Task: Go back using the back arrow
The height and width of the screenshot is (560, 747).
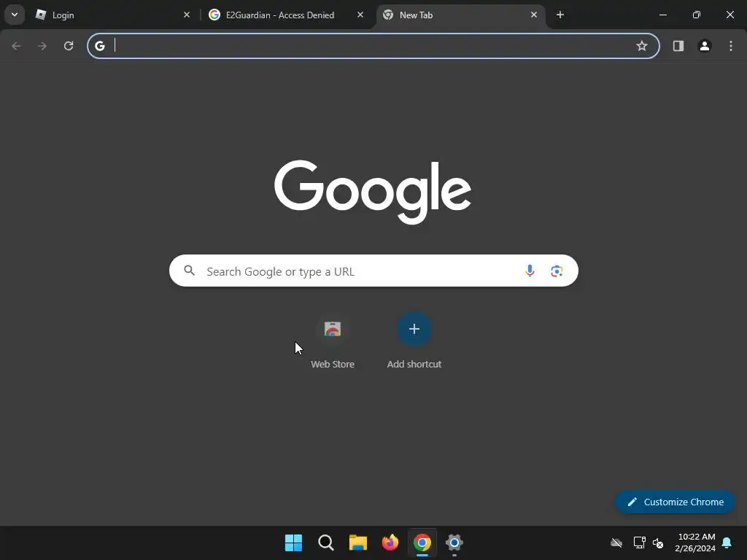Action: [x=16, y=46]
